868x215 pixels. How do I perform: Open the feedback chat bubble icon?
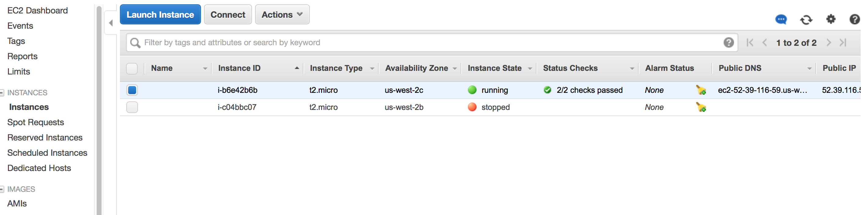[x=781, y=20]
